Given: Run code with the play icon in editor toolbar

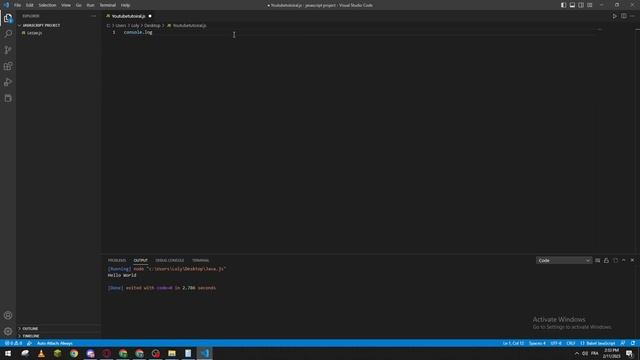Looking at the screenshot, I should [614, 16].
